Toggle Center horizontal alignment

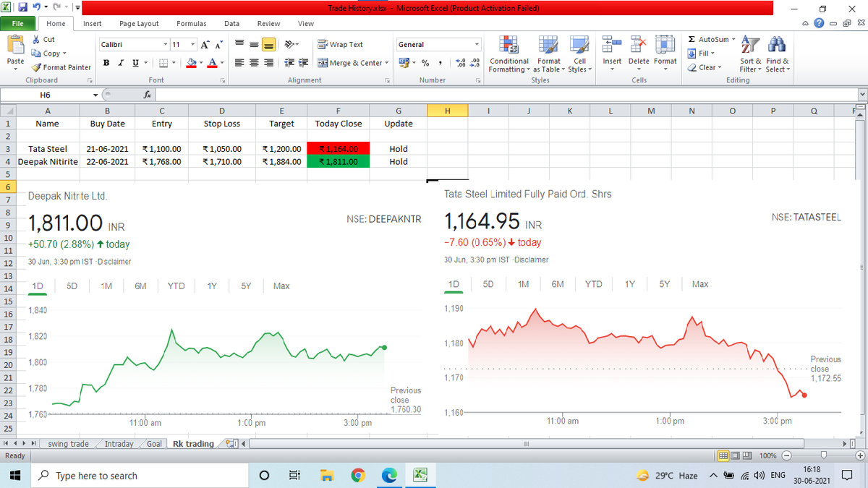(x=253, y=63)
